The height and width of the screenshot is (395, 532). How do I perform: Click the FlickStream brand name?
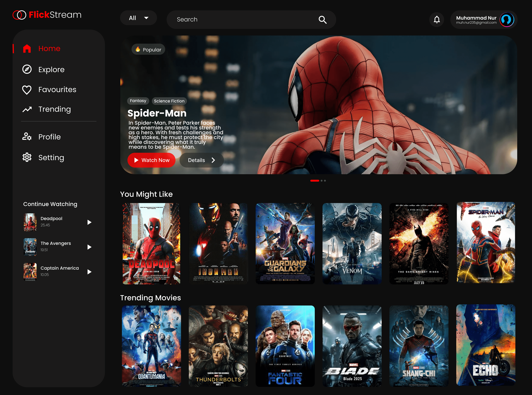pos(55,15)
